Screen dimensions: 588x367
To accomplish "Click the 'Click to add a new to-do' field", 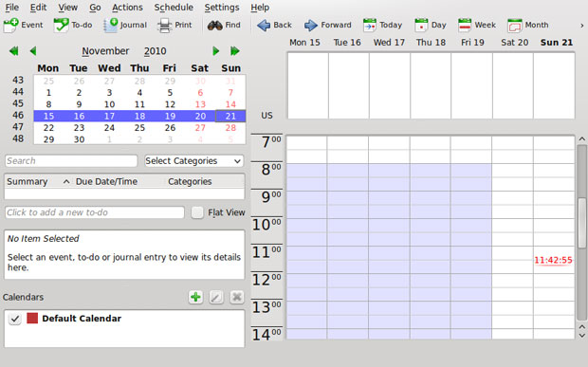I will point(95,212).
